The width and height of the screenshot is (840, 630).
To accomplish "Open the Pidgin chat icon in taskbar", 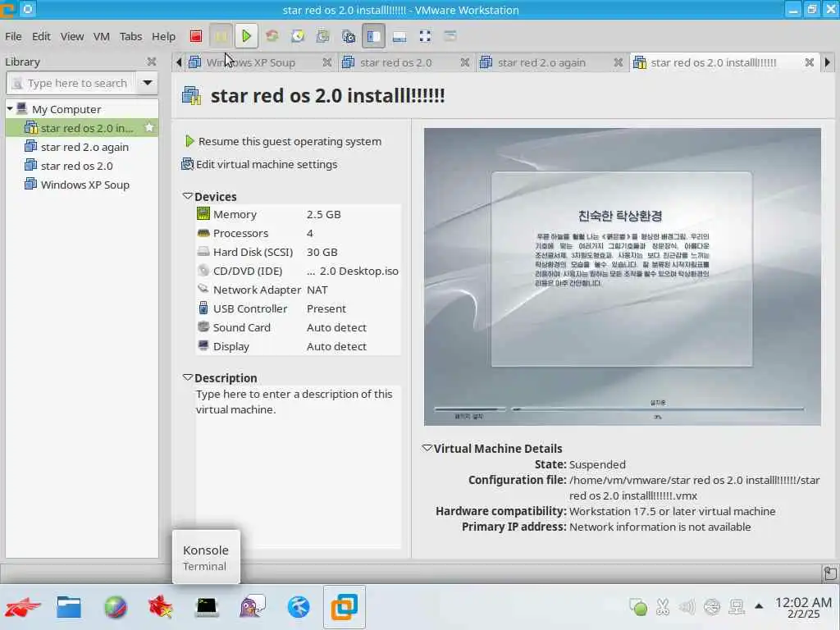I will pyautogui.click(x=253, y=607).
